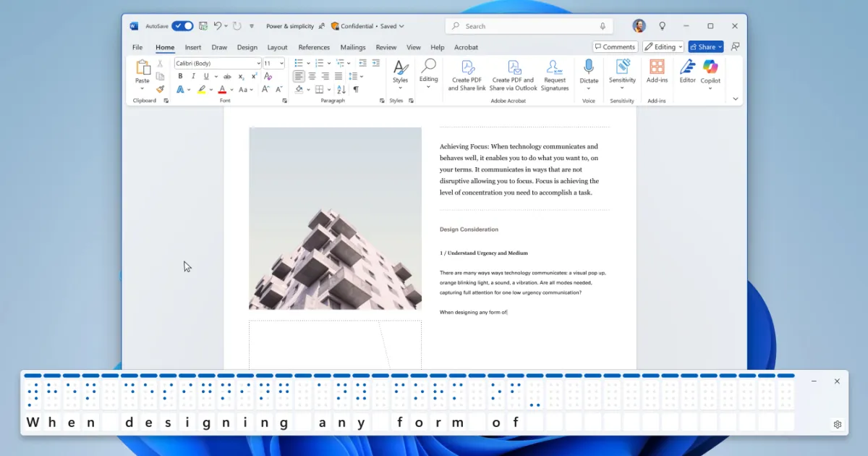Select the subscript icon

(242, 76)
